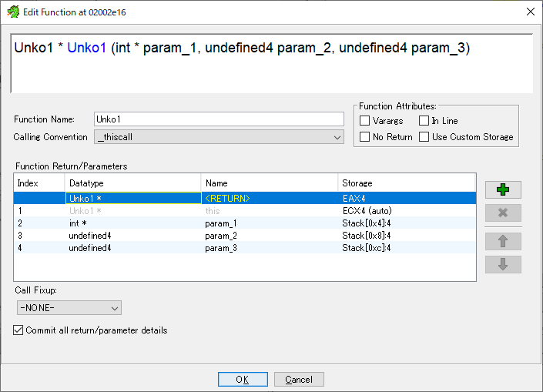
Task: Click the Ghidra dragon icon in title bar
Action: pyautogui.click(x=13, y=12)
